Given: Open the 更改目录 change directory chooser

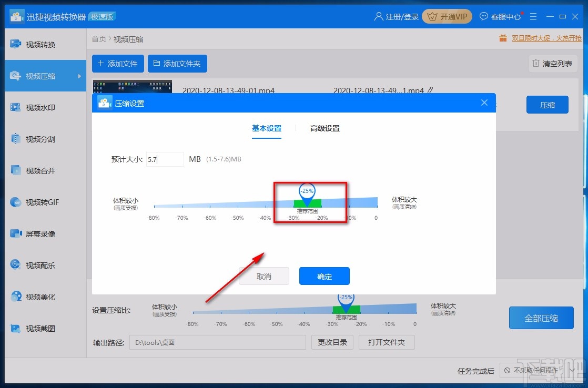Looking at the screenshot, I should pos(332,342).
